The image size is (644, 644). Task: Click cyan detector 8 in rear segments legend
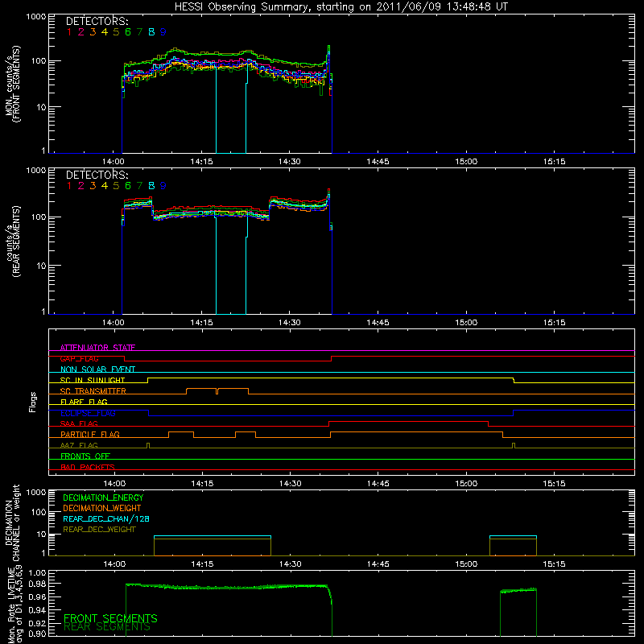pos(151,186)
